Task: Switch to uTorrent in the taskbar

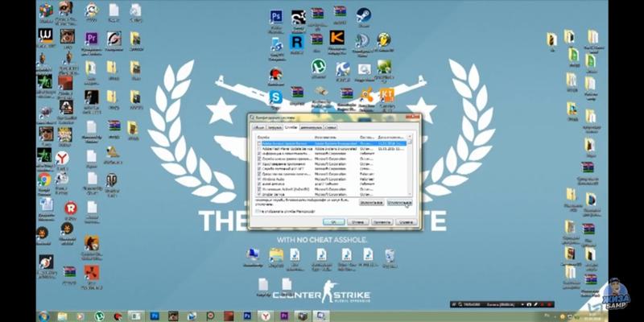Action: point(99,316)
